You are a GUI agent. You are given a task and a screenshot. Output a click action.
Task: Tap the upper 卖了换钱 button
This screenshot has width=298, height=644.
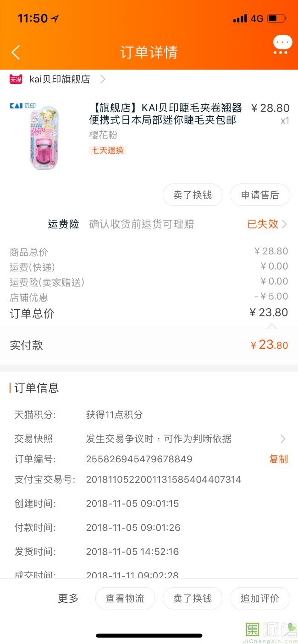[x=193, y=195]
